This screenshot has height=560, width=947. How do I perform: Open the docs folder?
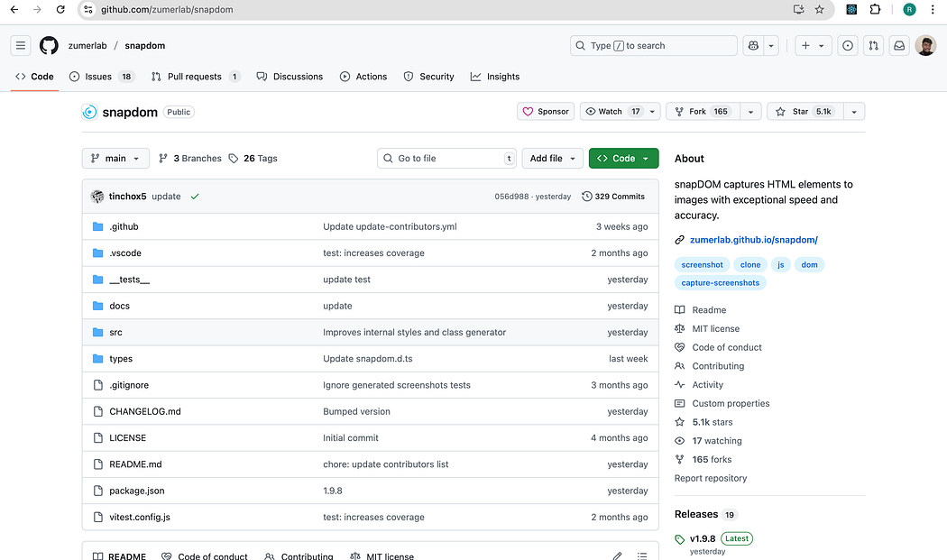[120, 306]
